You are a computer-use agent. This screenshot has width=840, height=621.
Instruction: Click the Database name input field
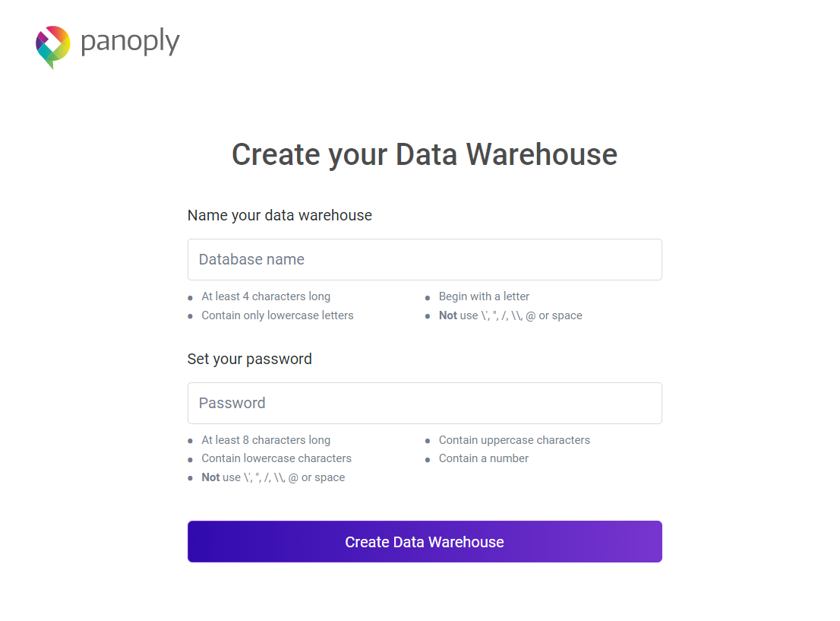coord(425,260)
